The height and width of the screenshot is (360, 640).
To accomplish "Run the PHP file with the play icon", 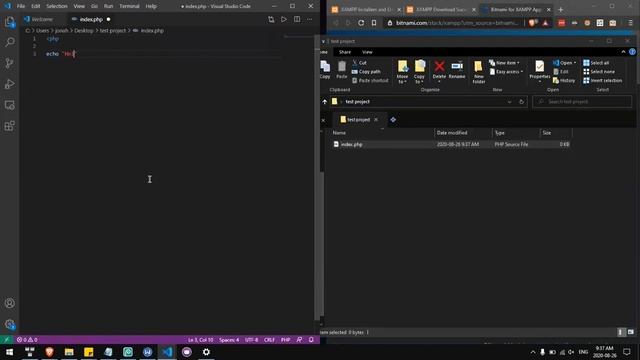I will click(x=284, y=19).
